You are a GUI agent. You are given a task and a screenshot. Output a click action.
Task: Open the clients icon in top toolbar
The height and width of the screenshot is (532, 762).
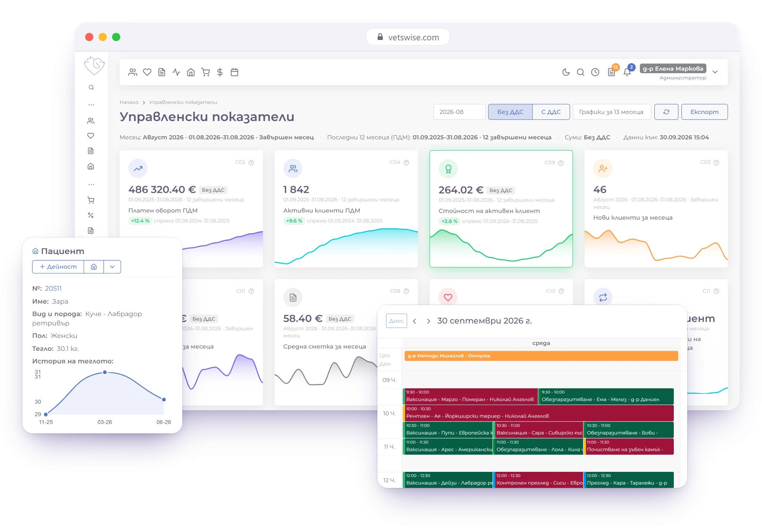click(x=133, y=72)
